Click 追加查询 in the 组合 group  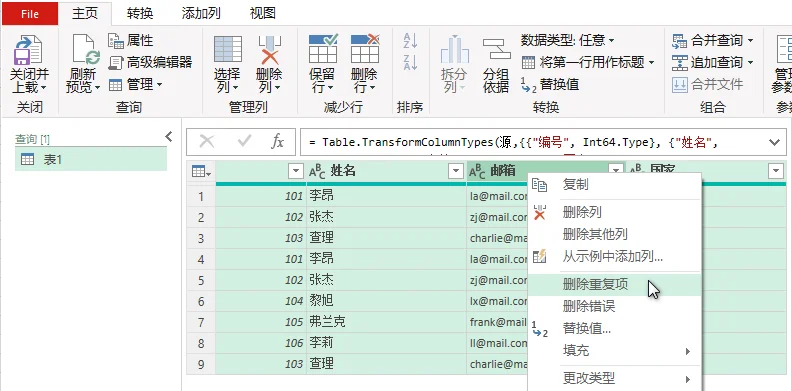tap(712, 62)
